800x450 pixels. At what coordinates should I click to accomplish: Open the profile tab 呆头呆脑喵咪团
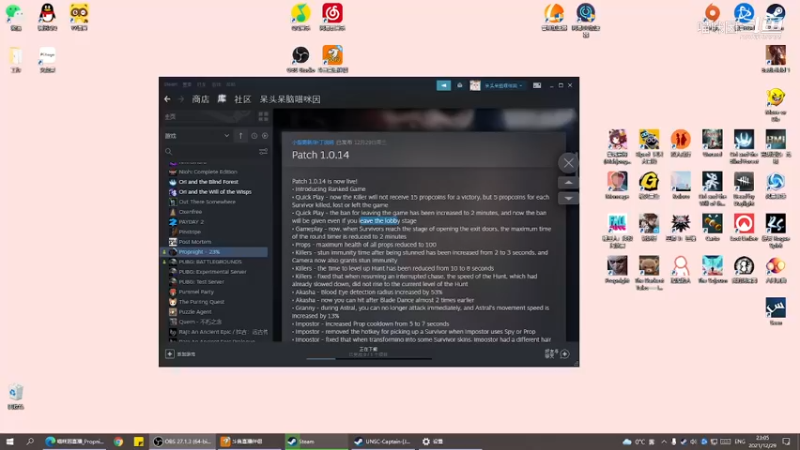(290, 99)
